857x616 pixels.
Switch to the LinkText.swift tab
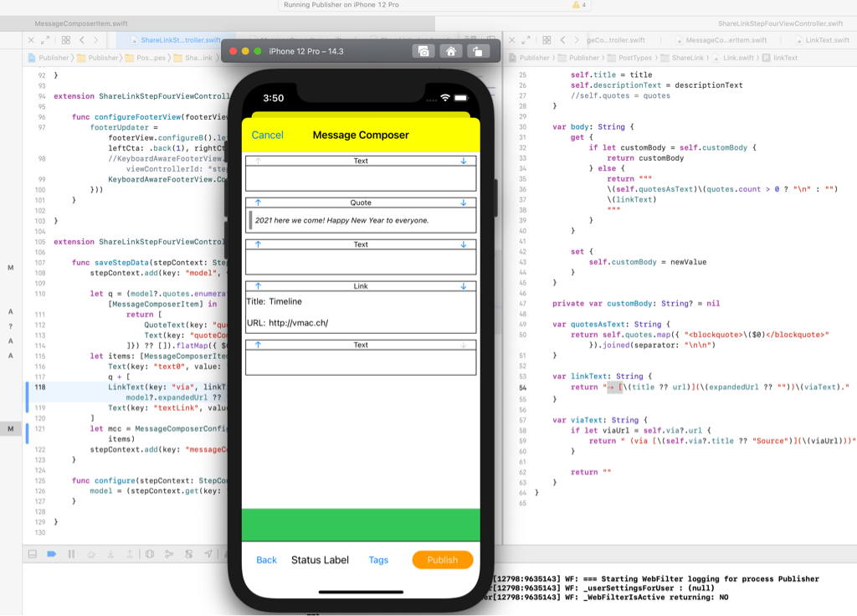click(824, 38)
